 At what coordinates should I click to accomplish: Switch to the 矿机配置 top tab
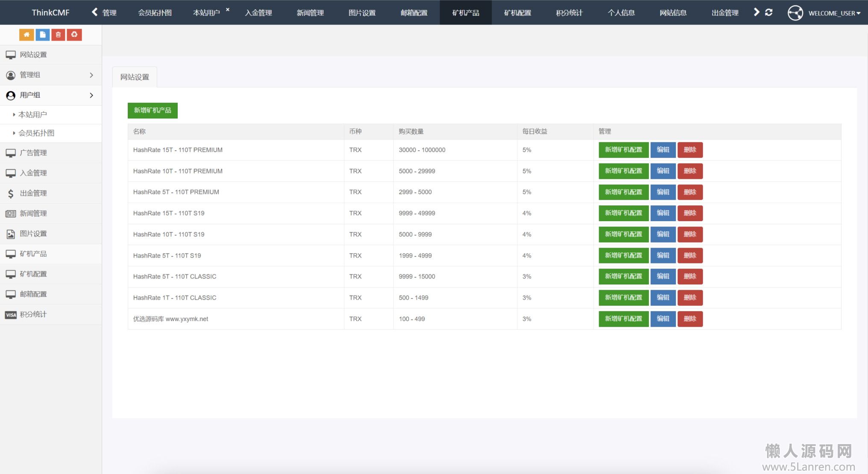pyautogui.click(x=517, y=13)
